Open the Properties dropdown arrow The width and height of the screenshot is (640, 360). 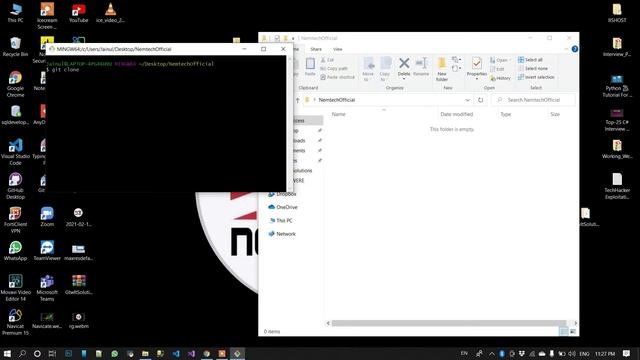coord(476,79)
